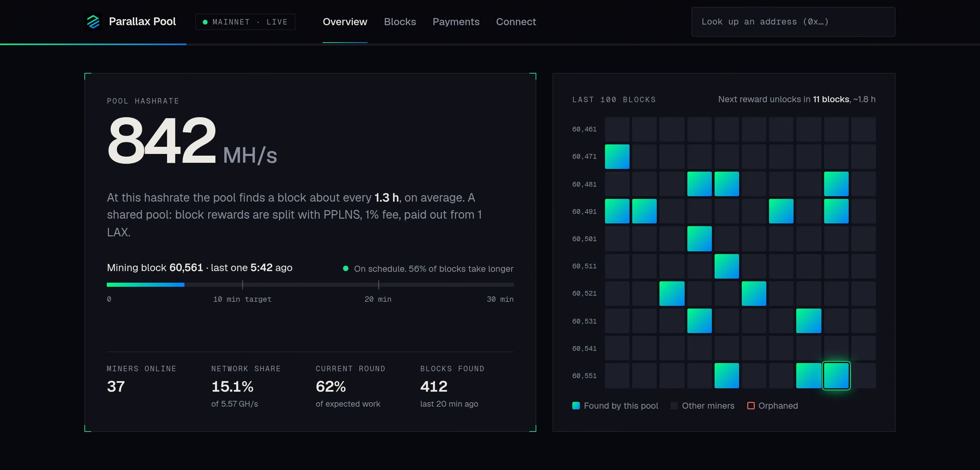Click the Found by this pool legend swatch

point(576,406)
